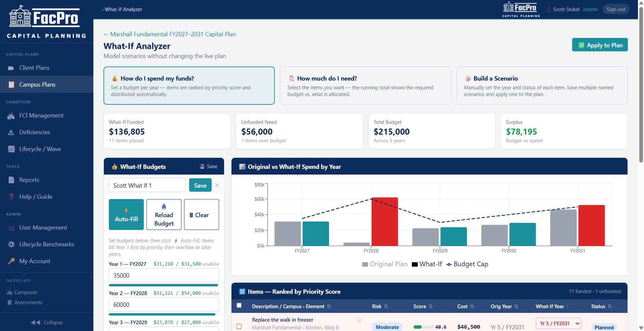Toggle Original Plan legend entry

pos(385,264)
